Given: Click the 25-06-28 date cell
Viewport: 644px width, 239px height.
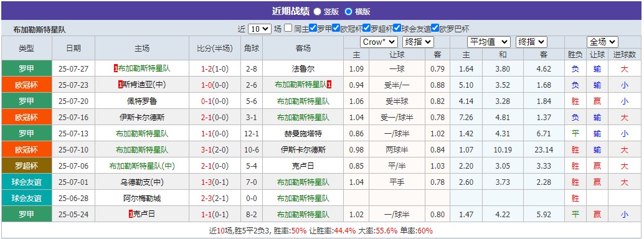Looking at the screenshot, I should point(73,199).
